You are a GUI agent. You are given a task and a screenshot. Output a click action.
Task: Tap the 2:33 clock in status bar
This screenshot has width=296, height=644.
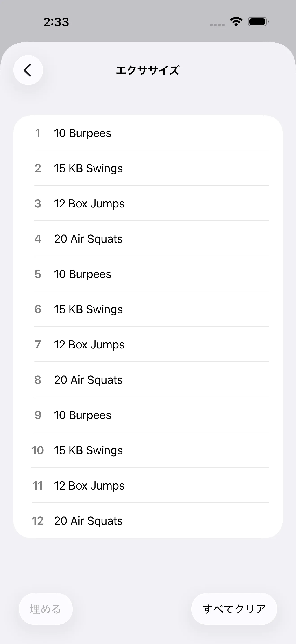click(56, 22)
